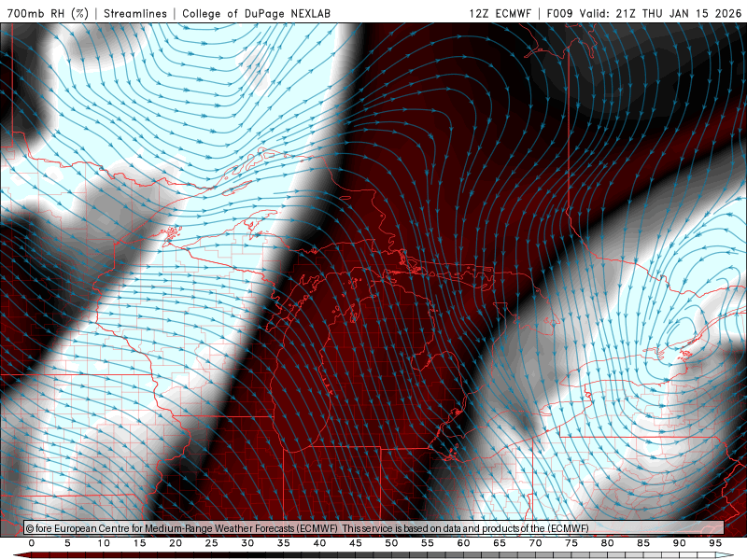This screenshot has width=747, height=560.
Task: Click 'Valid: 21Z THU JAN 15 2026' text
Action: pyautogui.click(x=660, y=13)
